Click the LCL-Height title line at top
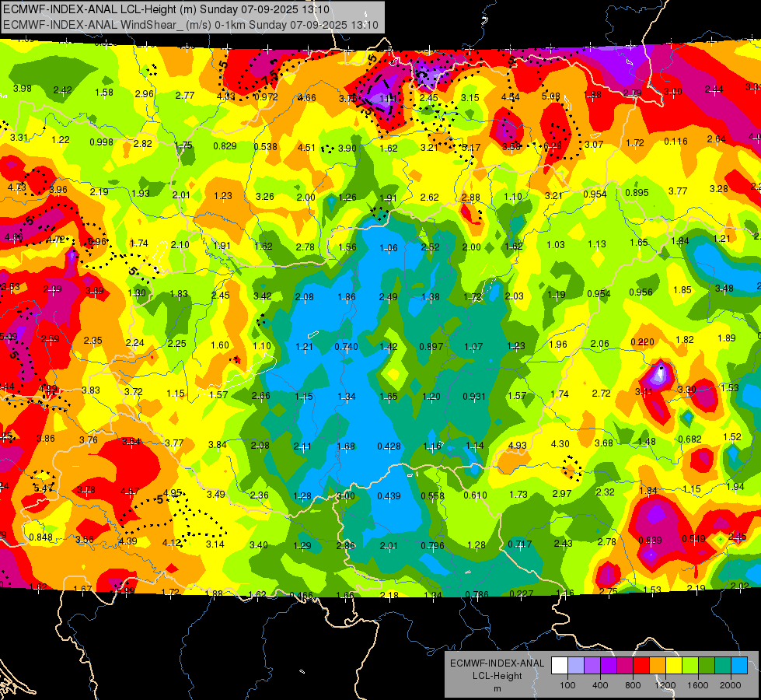 pos(166,9)
